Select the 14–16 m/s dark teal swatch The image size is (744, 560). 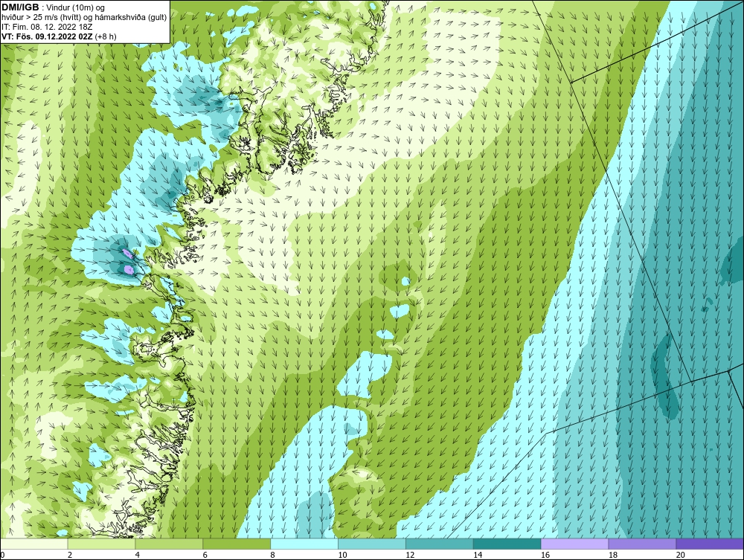click(507, 544)
